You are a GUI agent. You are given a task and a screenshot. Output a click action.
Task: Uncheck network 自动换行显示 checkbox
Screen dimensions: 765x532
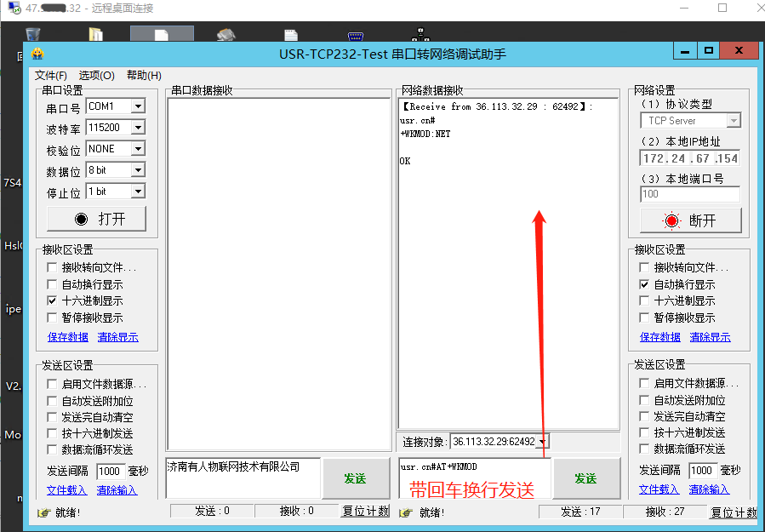(644, 284)
